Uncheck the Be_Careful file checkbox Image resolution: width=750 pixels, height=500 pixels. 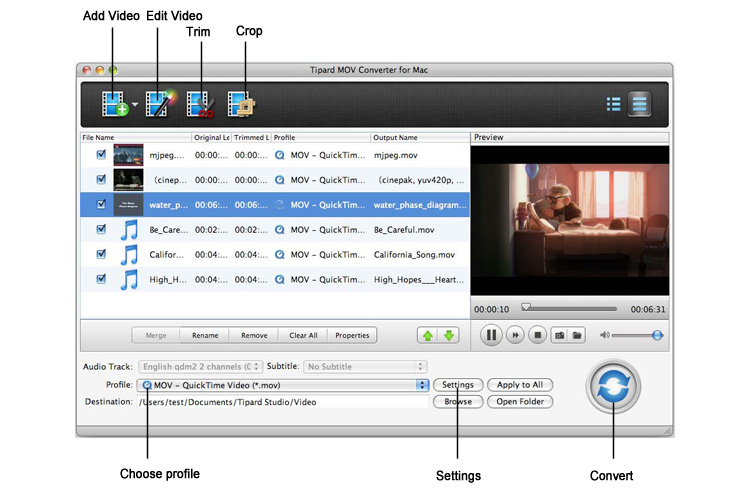pyautogui.click(x=101, y=229)
